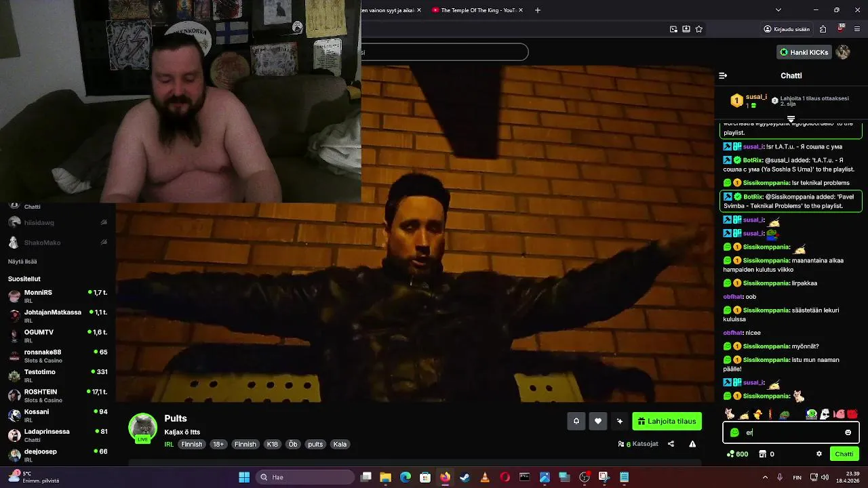
Task: Click the Hanki KICKs button
Action: tap(804, 52)
